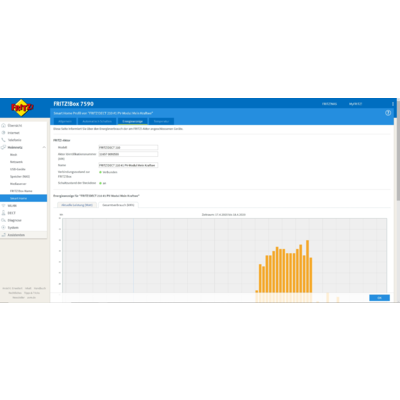Click the Newsletter footer link
Image resolution: width=400 pixels, height=400 pixels.
click(x=19, y=297)
